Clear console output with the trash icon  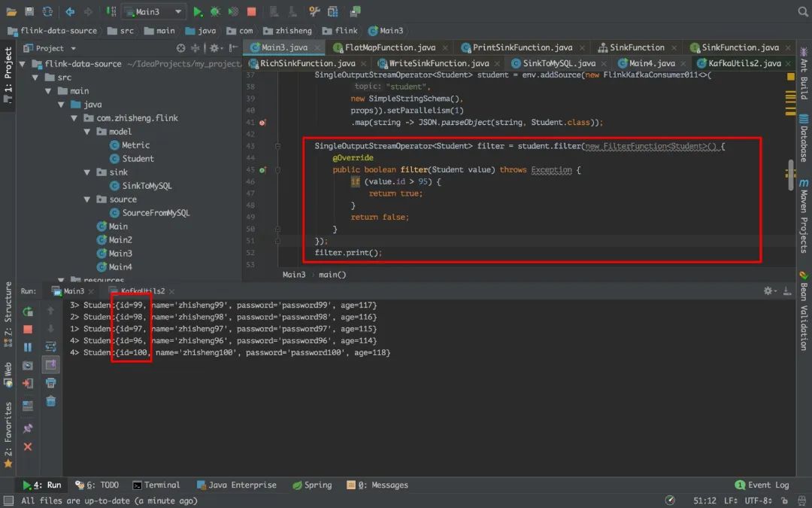click(x=50, y=401)
